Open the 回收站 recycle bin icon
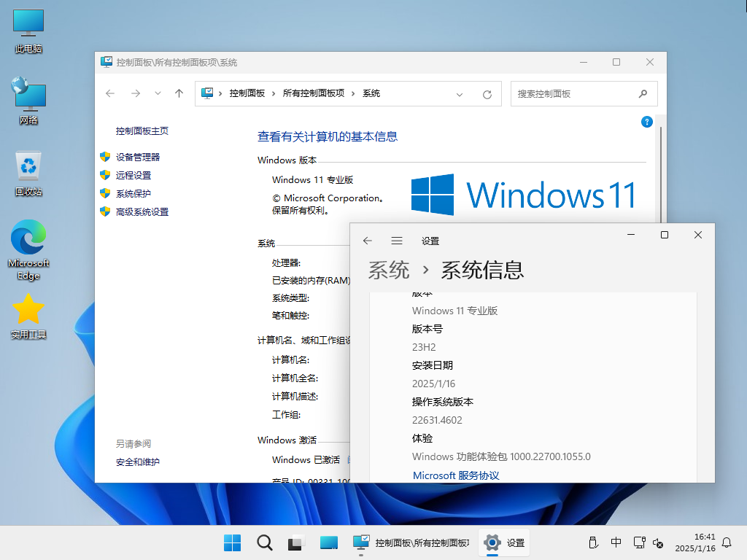Viewport: 747px width, 560px height. [28, 174]
